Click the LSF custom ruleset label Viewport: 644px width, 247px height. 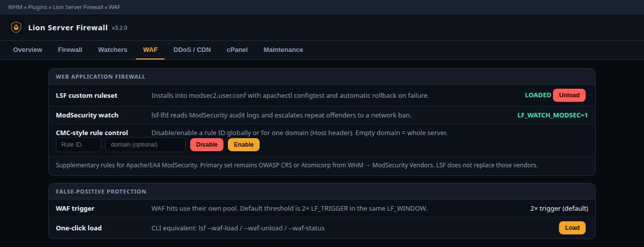[87, 95]
